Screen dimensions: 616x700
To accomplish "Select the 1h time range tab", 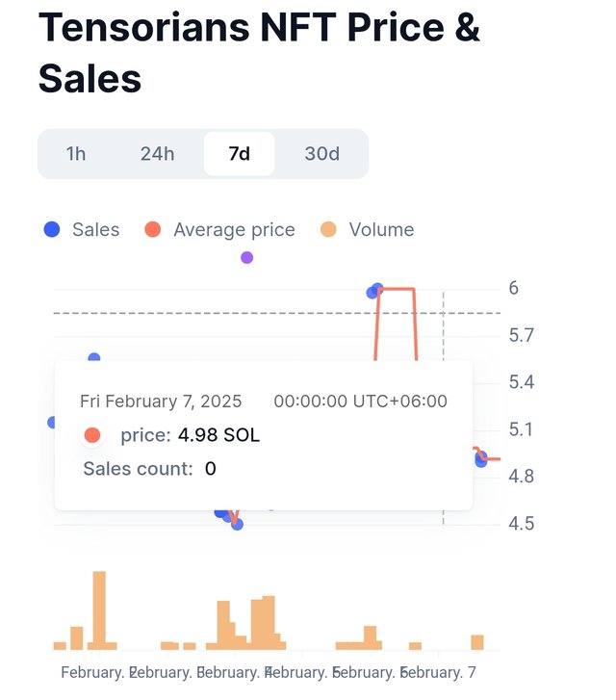I will [x=76, y=154].
